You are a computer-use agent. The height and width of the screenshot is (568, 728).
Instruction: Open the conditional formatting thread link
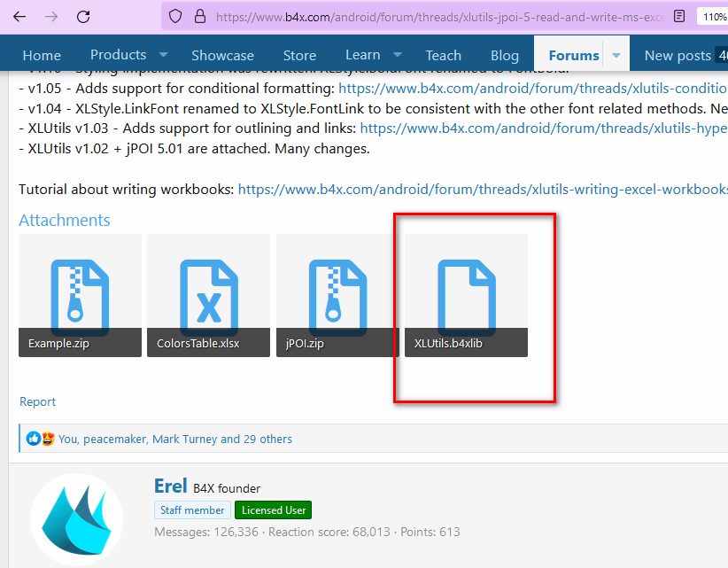(x=533, y=89)
